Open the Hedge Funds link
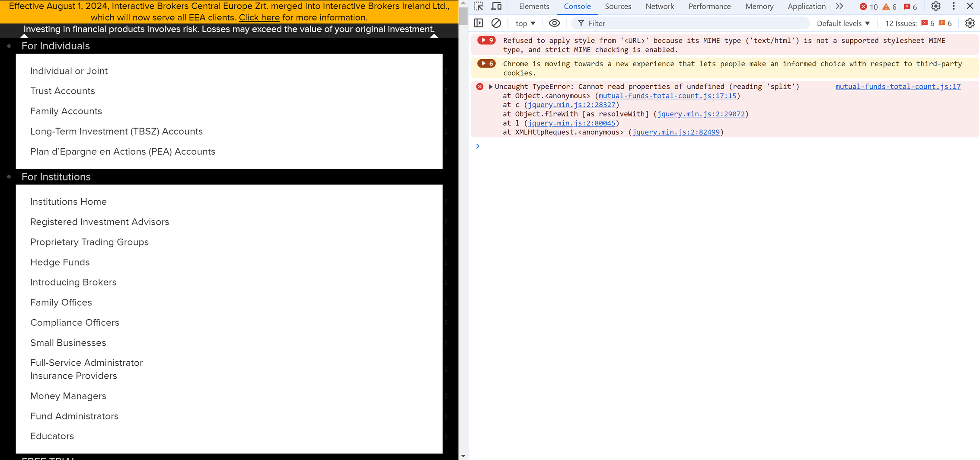This screenshot has width=980, height=460. [60, 262]
